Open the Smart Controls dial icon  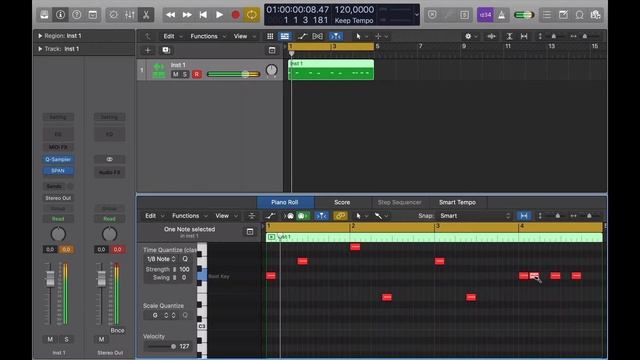(113, 15)
